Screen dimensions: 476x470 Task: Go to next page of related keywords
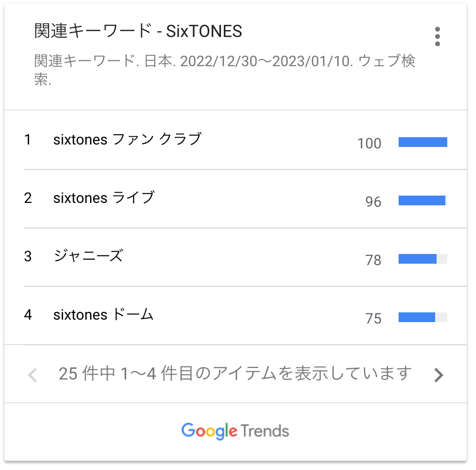439,375
